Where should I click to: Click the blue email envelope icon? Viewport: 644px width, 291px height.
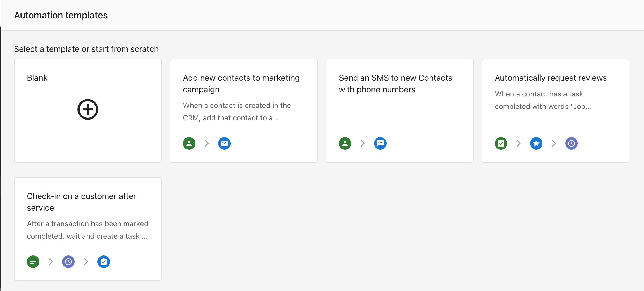point(224,143)
